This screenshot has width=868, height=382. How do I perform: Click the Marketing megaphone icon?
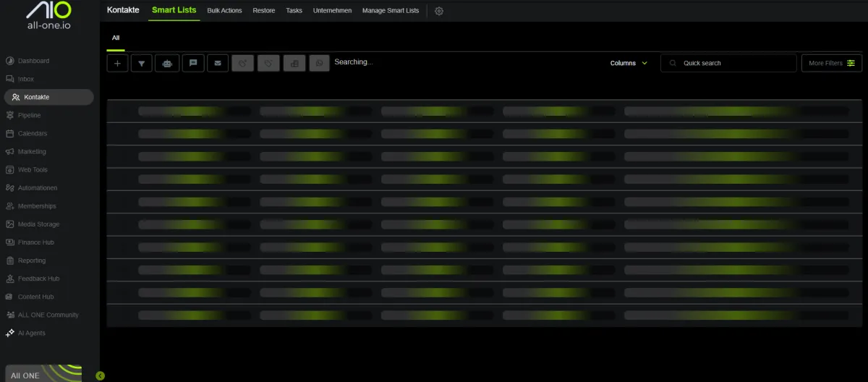point(10,151)
